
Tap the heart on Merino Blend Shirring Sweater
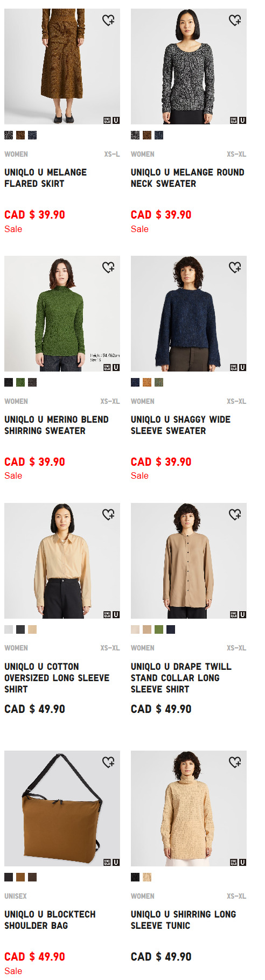pos(108,268)
